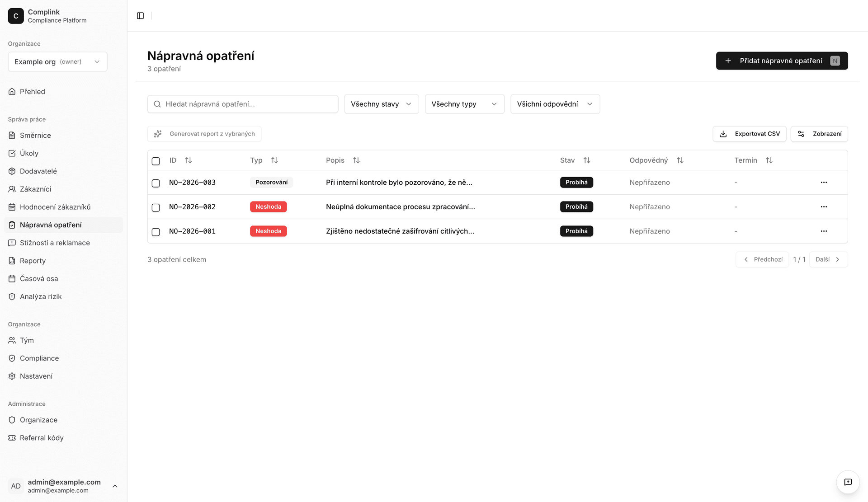Toggle the sidebar collapse icon
Screen dimensions: 868x502
pyautogui.click(x=140, y=16)
